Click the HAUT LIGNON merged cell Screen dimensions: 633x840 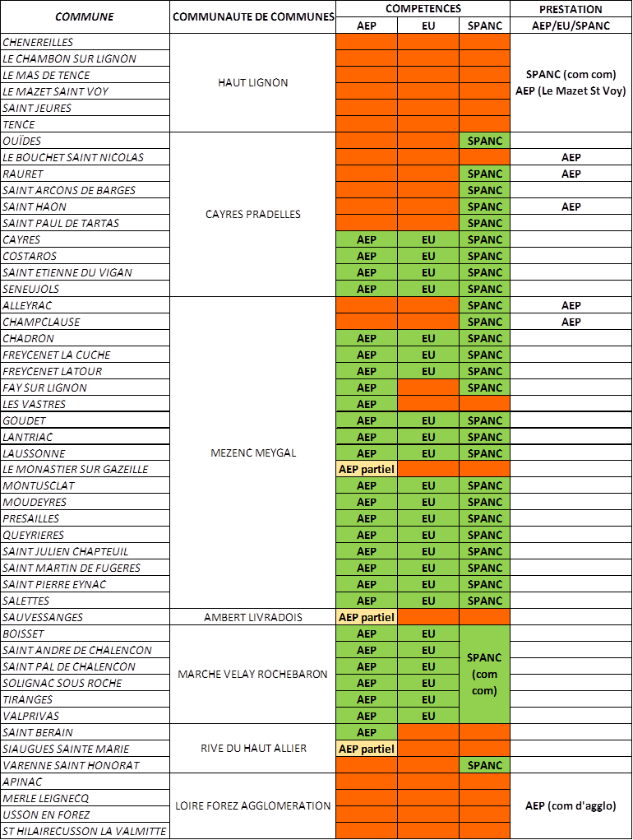click(253, 83)
